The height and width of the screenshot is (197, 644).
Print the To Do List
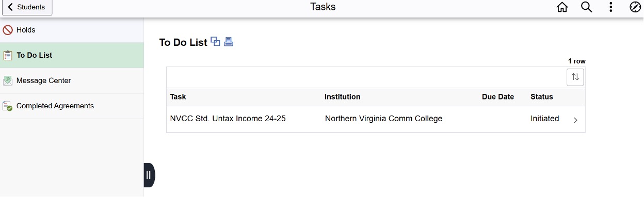coord(229,42)
